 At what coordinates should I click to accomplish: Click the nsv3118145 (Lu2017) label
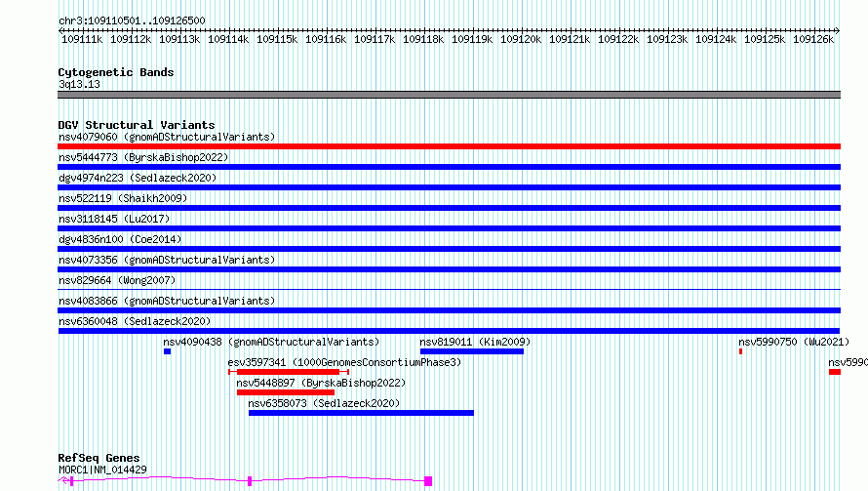tap(114, 219)
